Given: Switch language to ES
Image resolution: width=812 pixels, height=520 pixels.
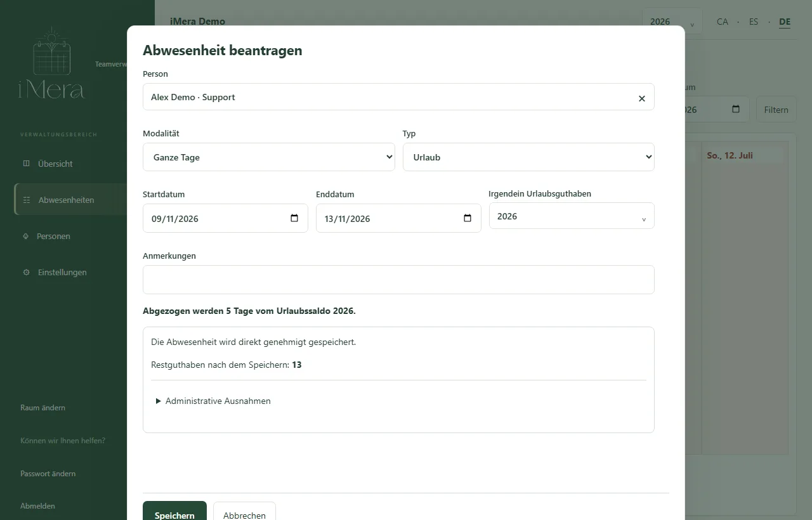Looking at the screenshot, I should (x=754, y=22).
